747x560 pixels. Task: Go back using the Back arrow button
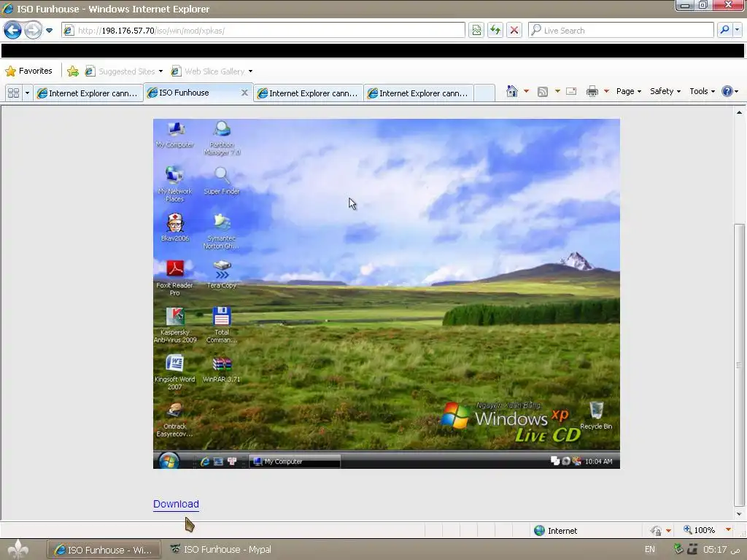click(x=13, y=31)
